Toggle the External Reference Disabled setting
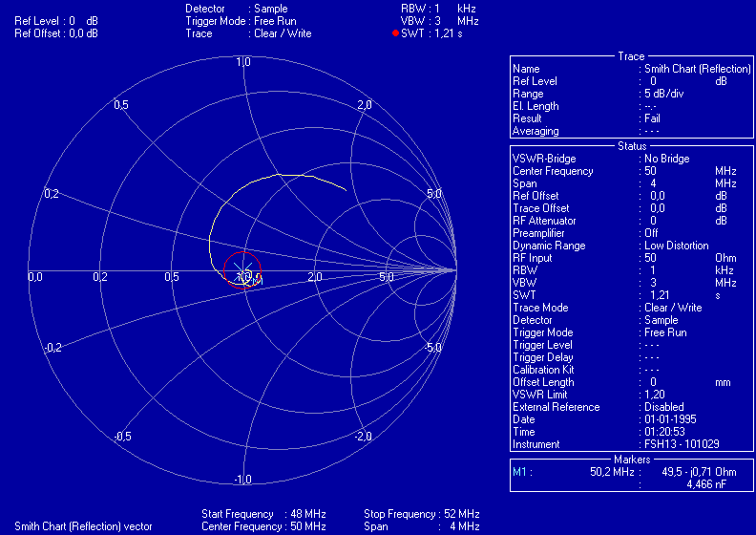This screenshot has width=756, height=535. (664, 407)
